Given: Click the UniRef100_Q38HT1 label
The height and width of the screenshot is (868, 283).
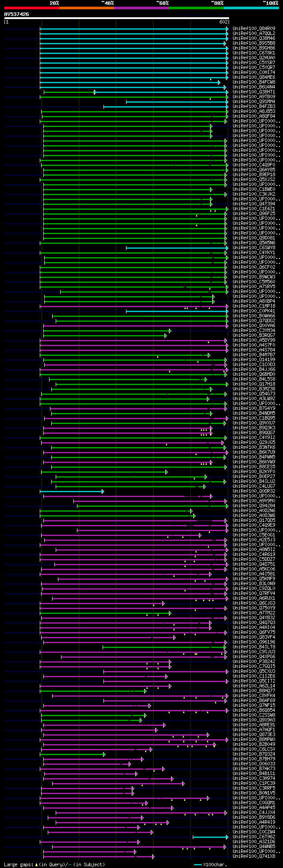Looking at the screenshot, I should click(x=254, y=92).
